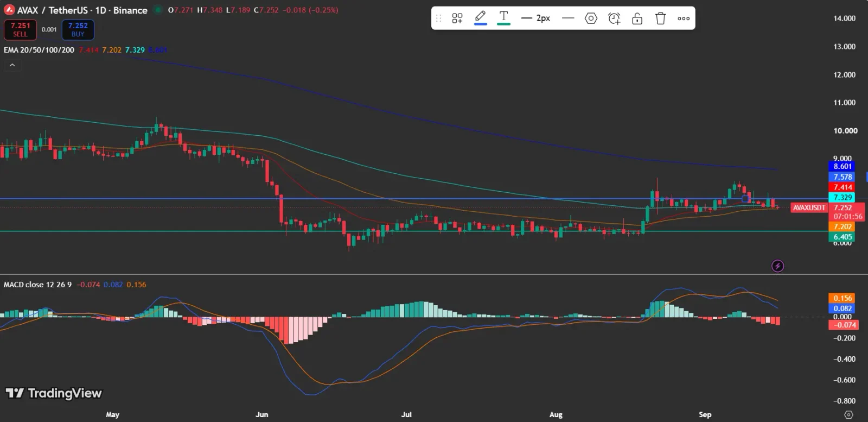This screenshot has height=422, width=868.
Task: Toggle the drawing lock icon
Action: coord(637,18)
